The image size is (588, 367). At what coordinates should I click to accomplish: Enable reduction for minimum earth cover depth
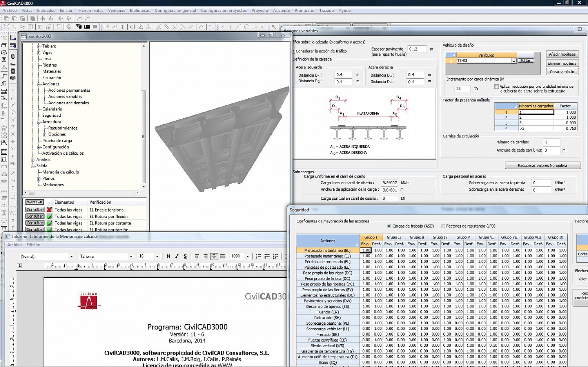[496, 87]
